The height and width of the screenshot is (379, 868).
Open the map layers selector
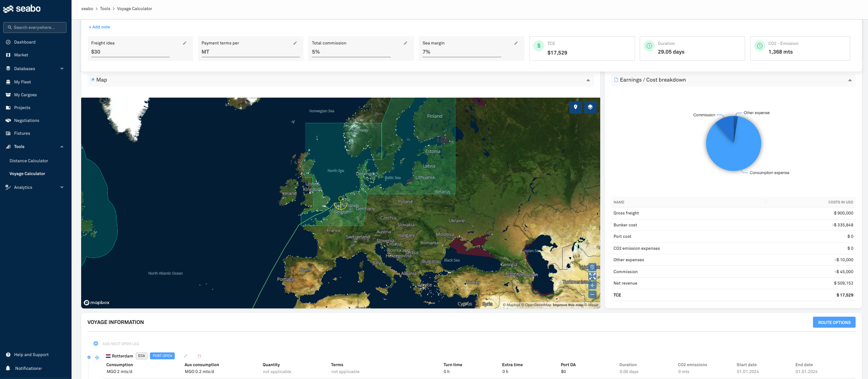pos(590,107)
